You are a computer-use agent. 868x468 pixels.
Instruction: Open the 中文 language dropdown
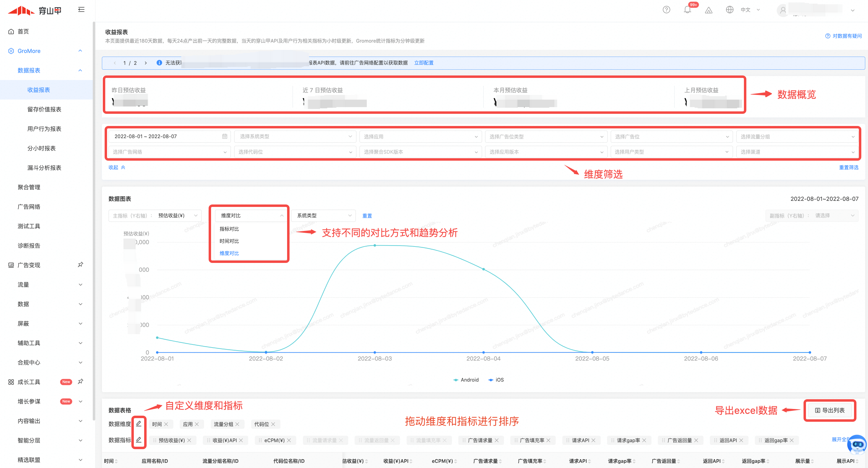click(x=750, y=10)
